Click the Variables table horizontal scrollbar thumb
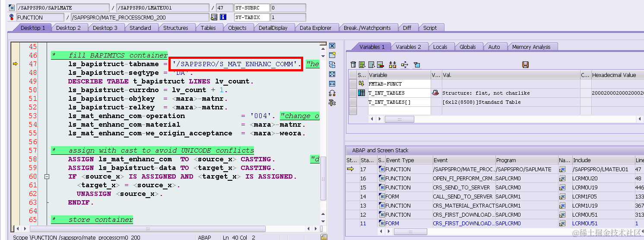This screenshot has height=240, width=644. pyautogui.click(x=399, y=119)
